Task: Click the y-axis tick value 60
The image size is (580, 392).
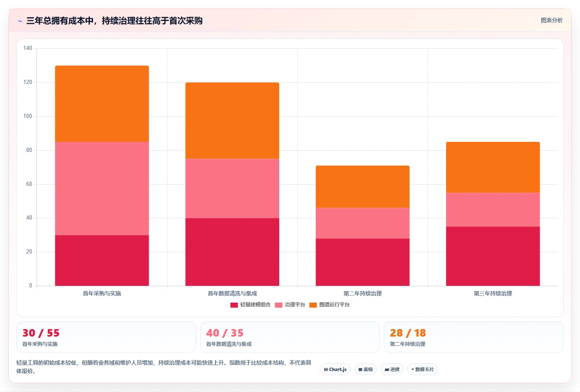Action: 29,184
